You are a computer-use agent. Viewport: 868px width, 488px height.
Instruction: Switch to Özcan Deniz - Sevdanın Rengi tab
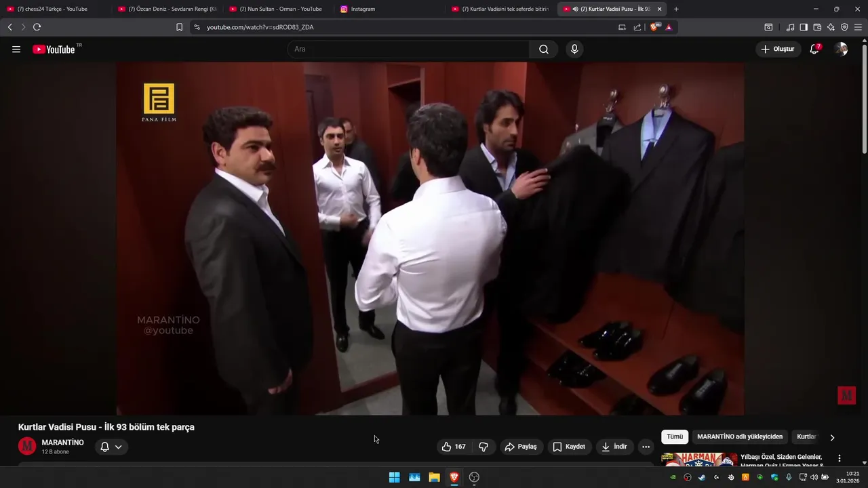pos(167,9)
